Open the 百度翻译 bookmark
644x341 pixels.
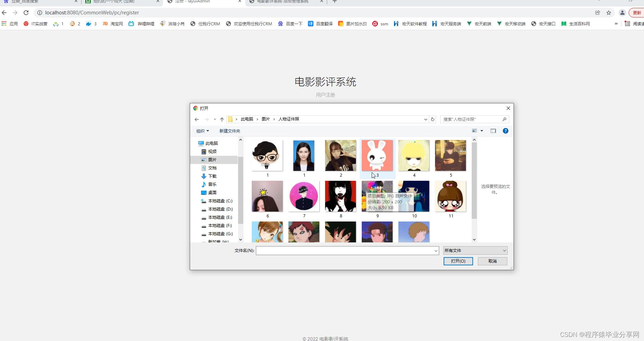[320, 24]
